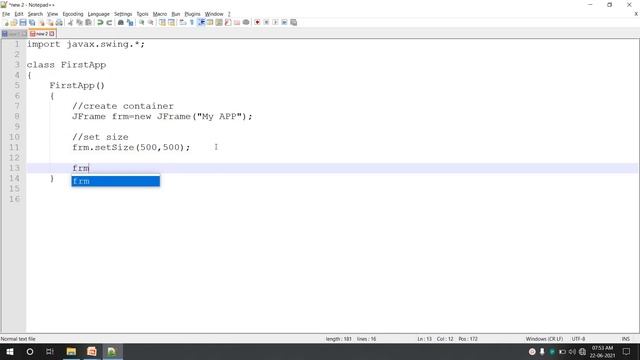Click Run Macro Multiple Times icon

click(284, 23)
